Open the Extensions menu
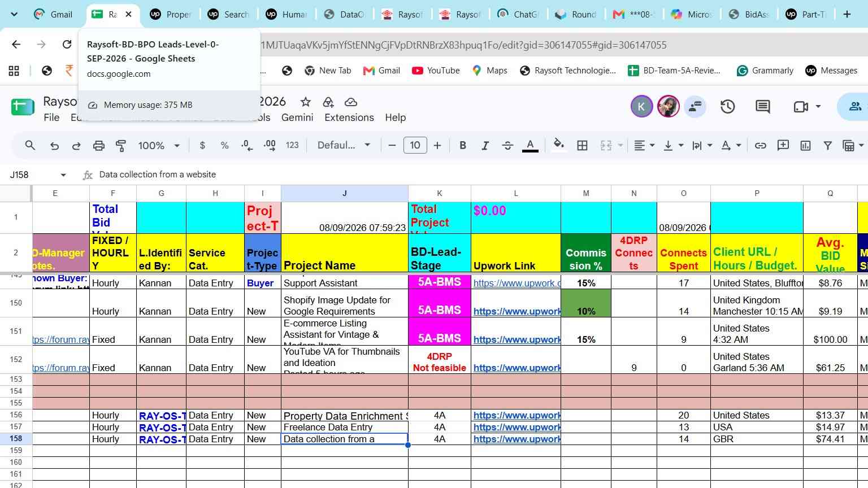This screenshot has width=868, height=488. tap(349, 117)
